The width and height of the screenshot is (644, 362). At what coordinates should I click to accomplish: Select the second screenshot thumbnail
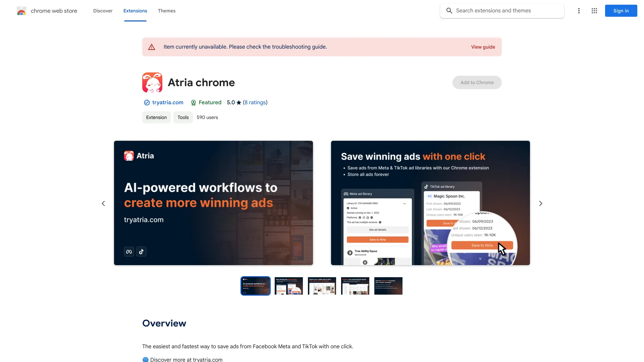(x=289, y=286)
